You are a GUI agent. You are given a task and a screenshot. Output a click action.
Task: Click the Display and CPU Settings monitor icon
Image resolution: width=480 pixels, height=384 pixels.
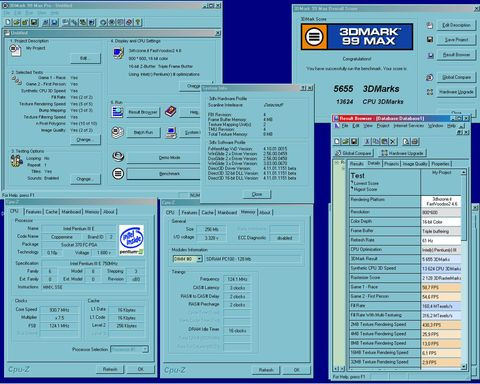pyautogui.click(x=118, y=54)
